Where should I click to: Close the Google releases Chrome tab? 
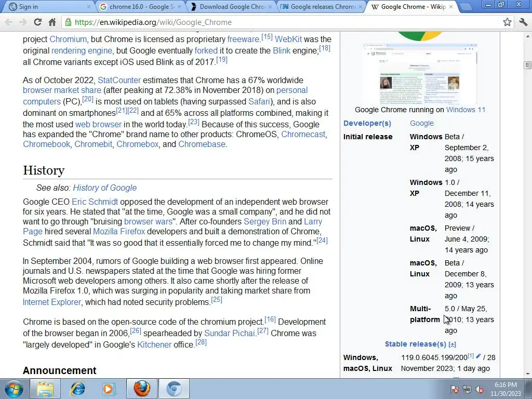[x=361, y=6]
